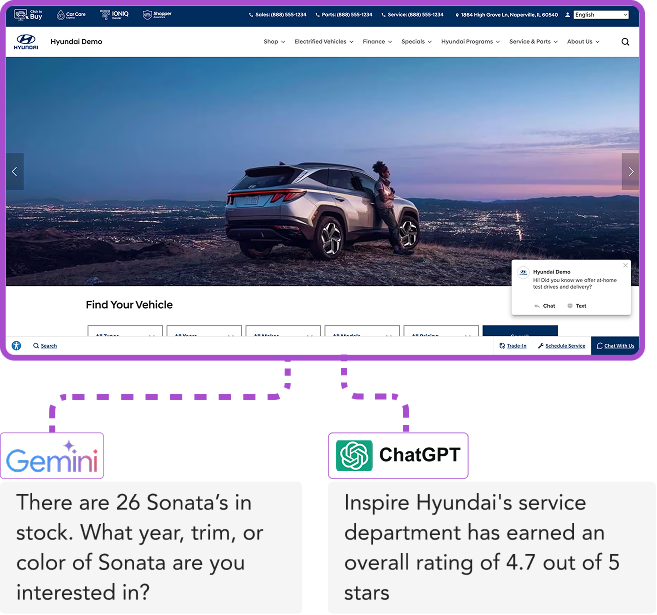The width and height of the screenshot is (657, 615).
Task: Open the Specials menu
Action: 416,41
